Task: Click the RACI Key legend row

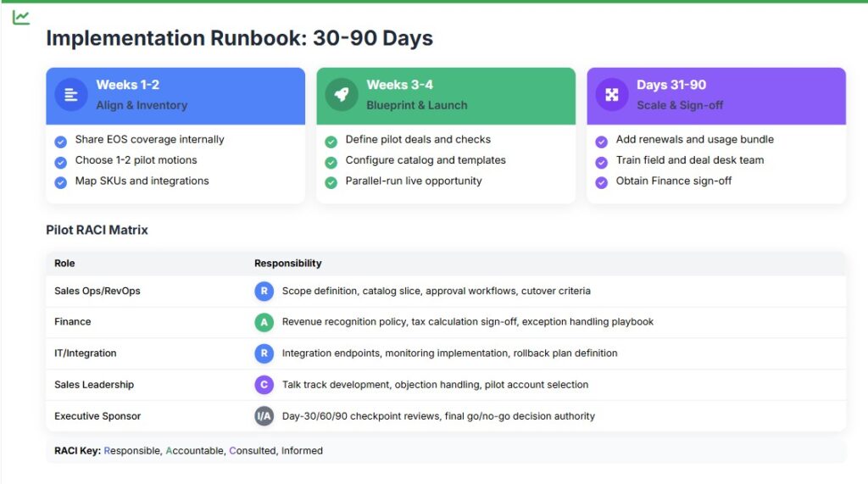Action: [183, 451]
